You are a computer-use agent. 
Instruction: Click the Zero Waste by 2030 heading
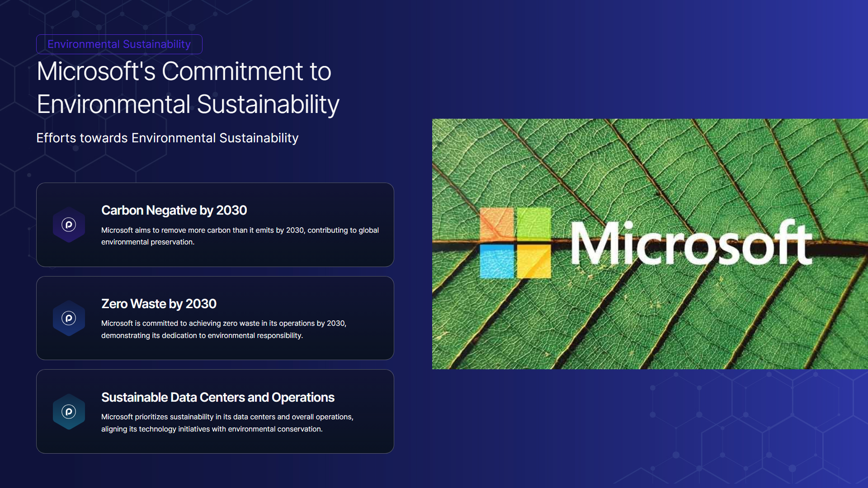tap(159, 304)
